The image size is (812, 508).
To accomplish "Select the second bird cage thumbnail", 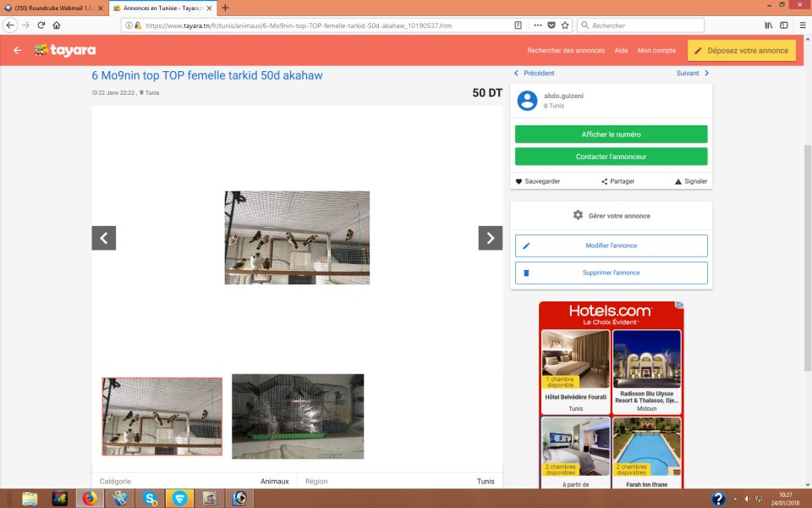I will 298,417.
